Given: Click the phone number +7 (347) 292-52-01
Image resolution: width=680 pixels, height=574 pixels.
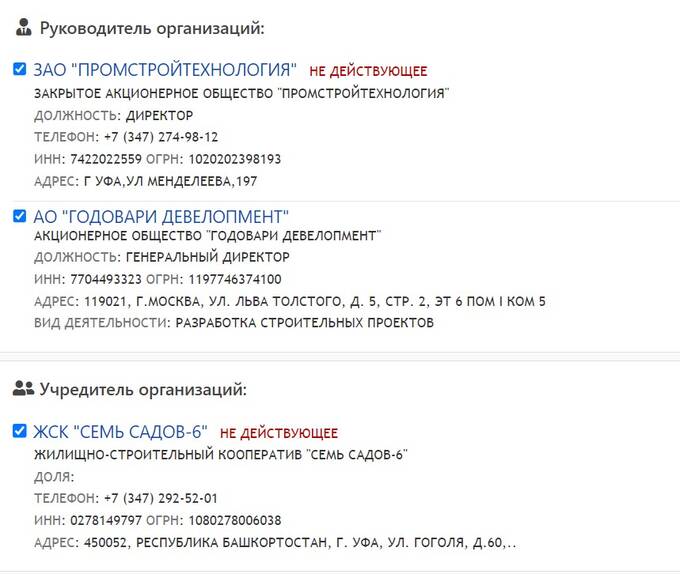Looking at the screenshot, I should point(160,498).
